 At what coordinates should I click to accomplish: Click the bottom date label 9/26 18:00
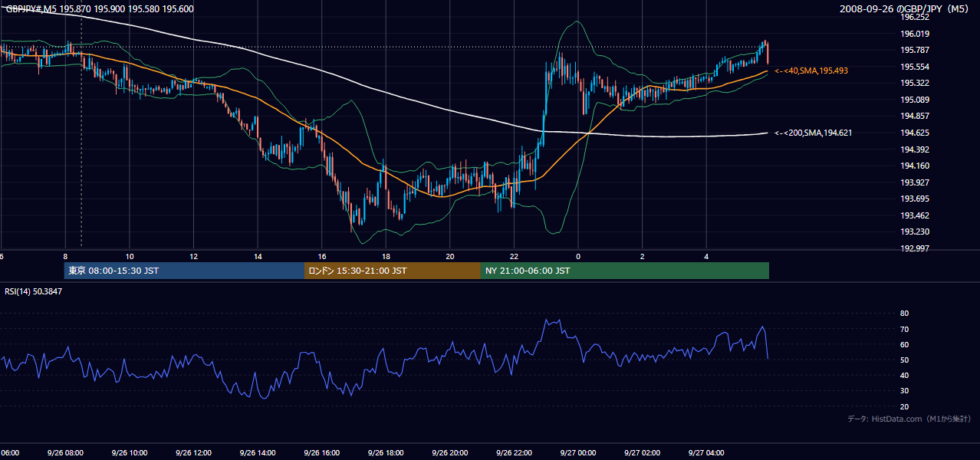pos(385,452)
